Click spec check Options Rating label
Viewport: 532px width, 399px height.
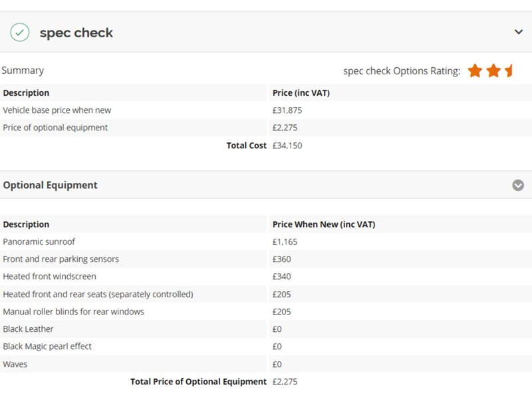tap(402, 71)
